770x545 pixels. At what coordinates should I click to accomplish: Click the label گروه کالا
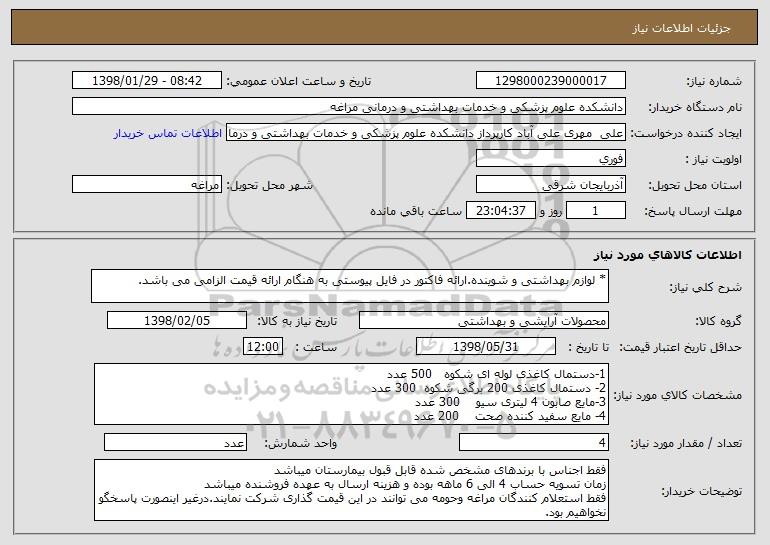(x=718, y=322)
